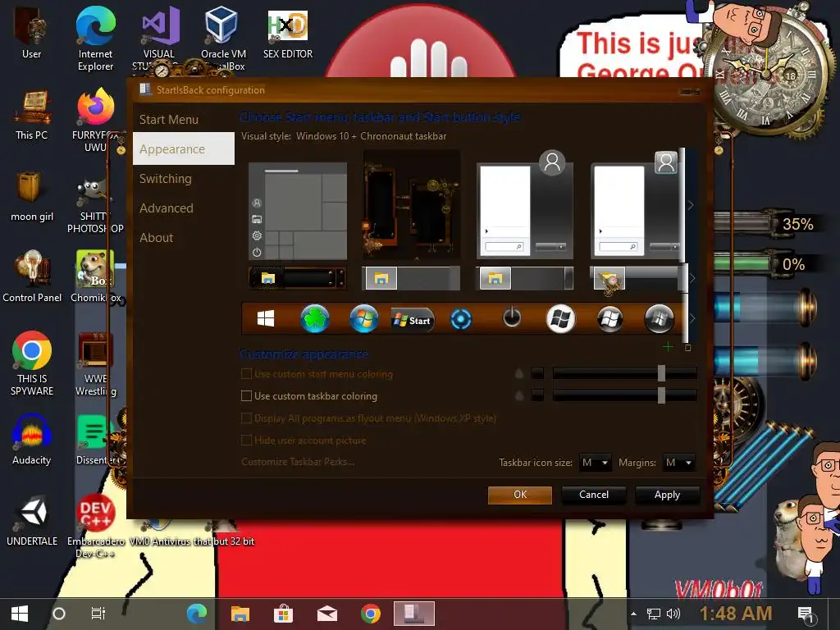The image size is (840, 630).
Task: Select the dark glossy Windows orb start button
Action: click(x=609, y=319)
